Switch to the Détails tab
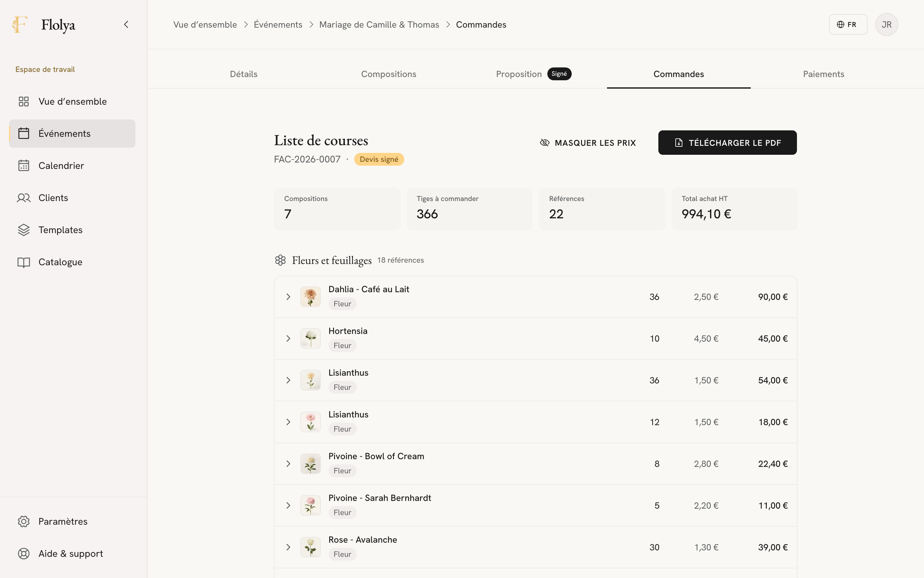This screenshot has height=578, width=924. 244,74
